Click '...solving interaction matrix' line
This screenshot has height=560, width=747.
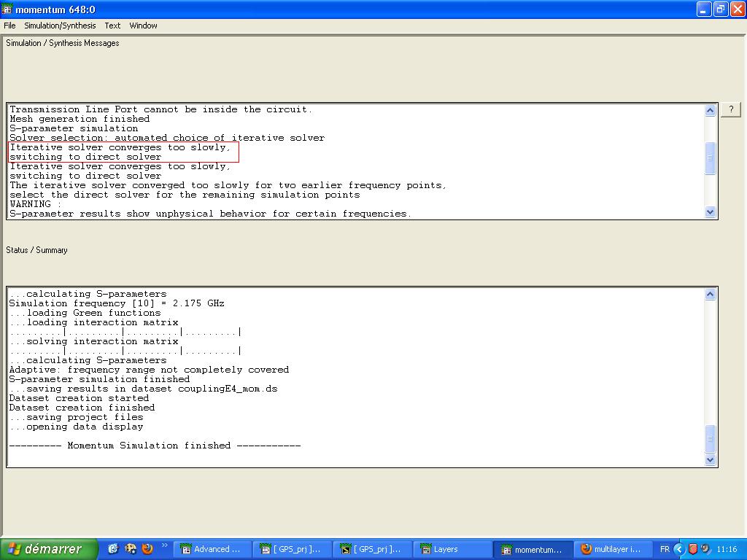pos(94,341)
